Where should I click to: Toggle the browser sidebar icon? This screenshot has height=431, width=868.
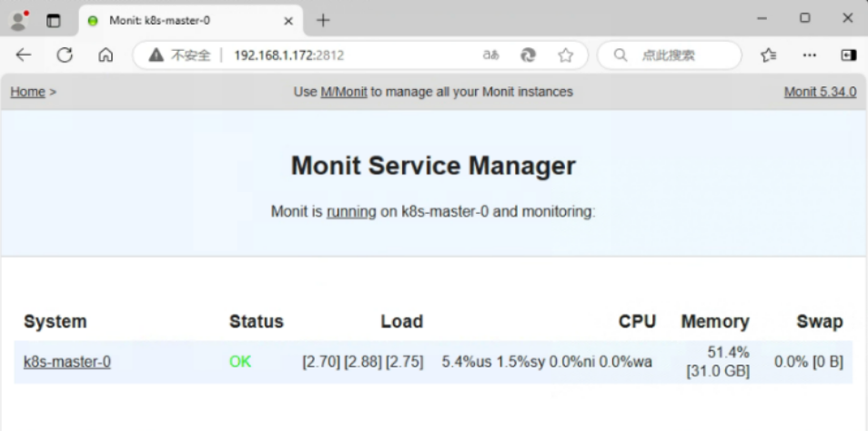848,55
